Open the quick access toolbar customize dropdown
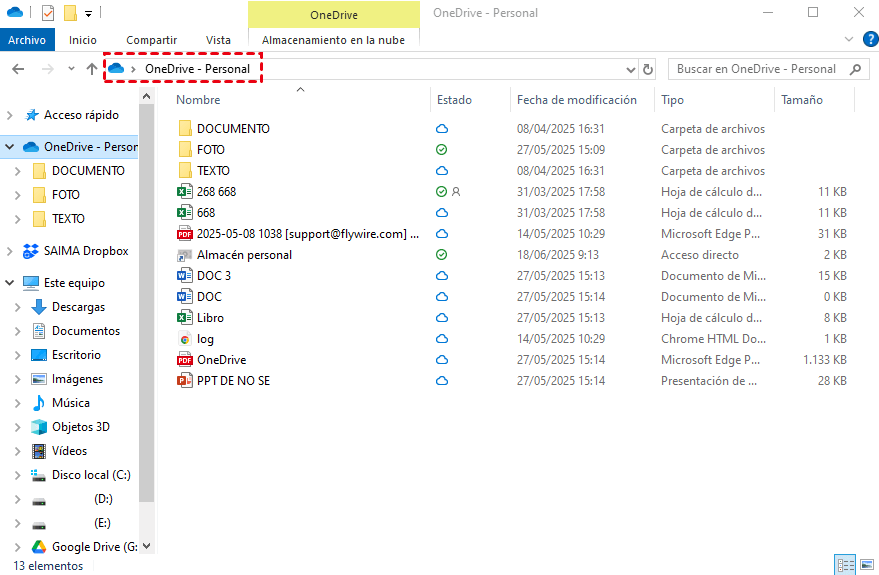 (x=89, y=13)
